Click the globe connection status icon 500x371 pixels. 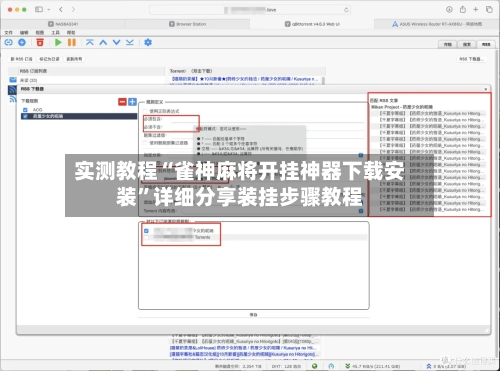point(314,366)
